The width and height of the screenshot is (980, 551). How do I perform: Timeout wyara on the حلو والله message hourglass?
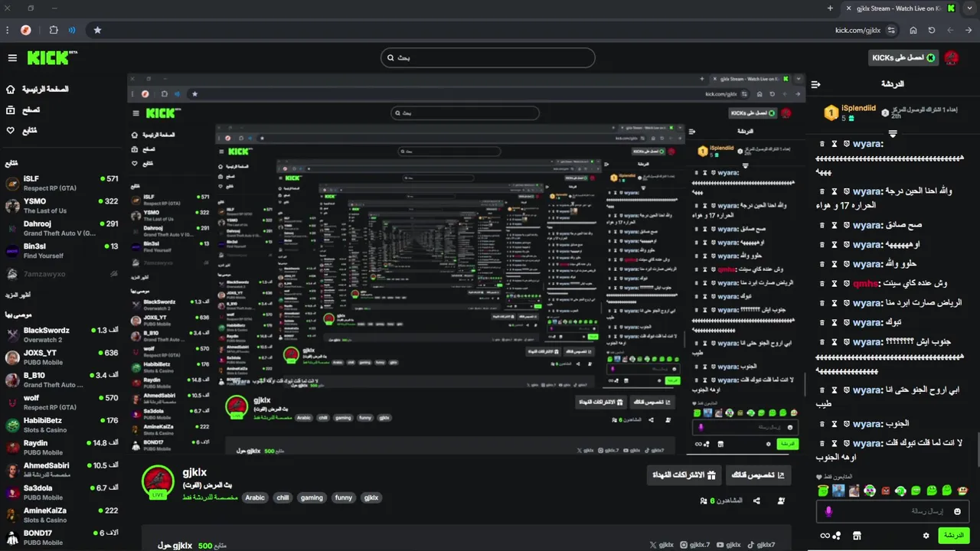pyautogui.click(x=834, y=264)
